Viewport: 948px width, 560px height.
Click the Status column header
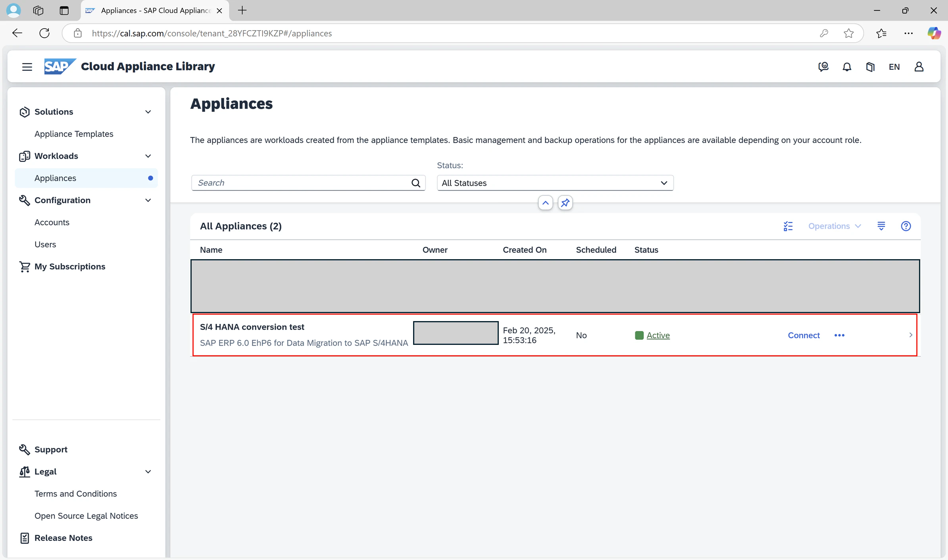[646, 250]
